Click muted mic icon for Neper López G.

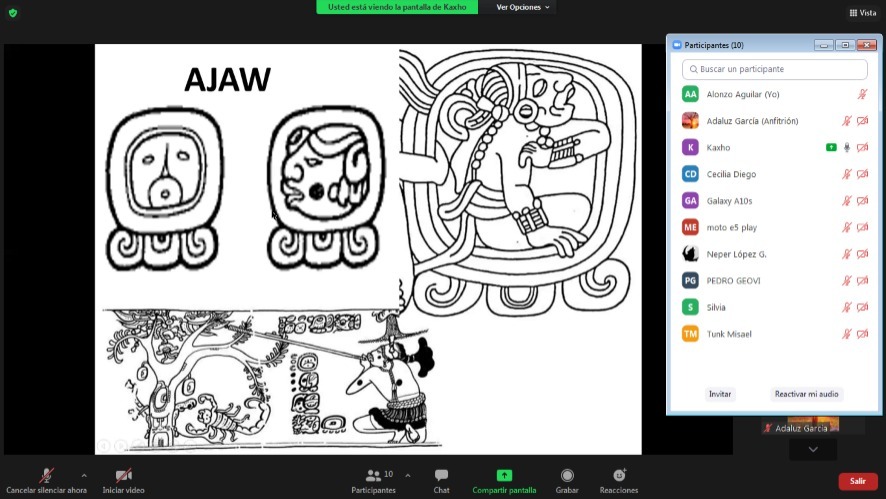point(846,254)
